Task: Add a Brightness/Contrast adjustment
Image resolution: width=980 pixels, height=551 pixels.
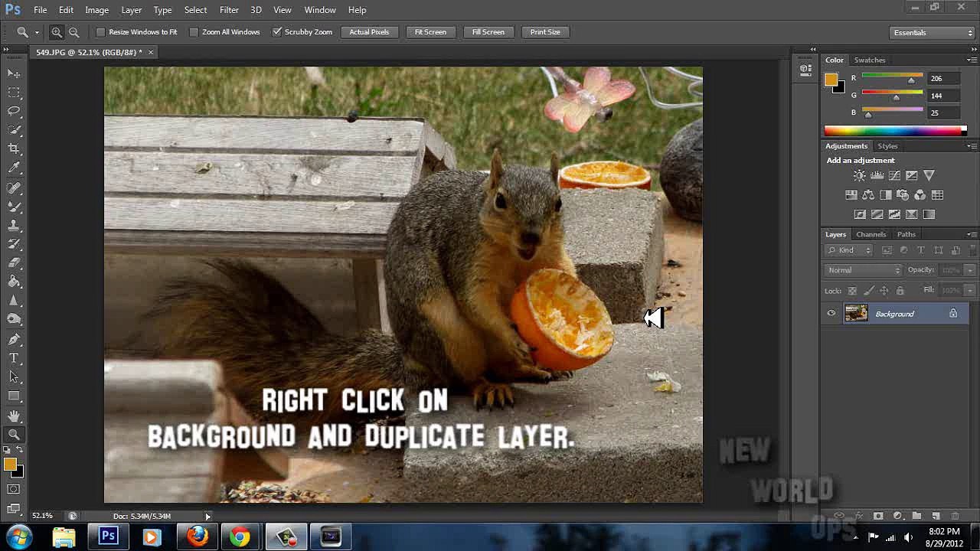Action: coord(859,176)
